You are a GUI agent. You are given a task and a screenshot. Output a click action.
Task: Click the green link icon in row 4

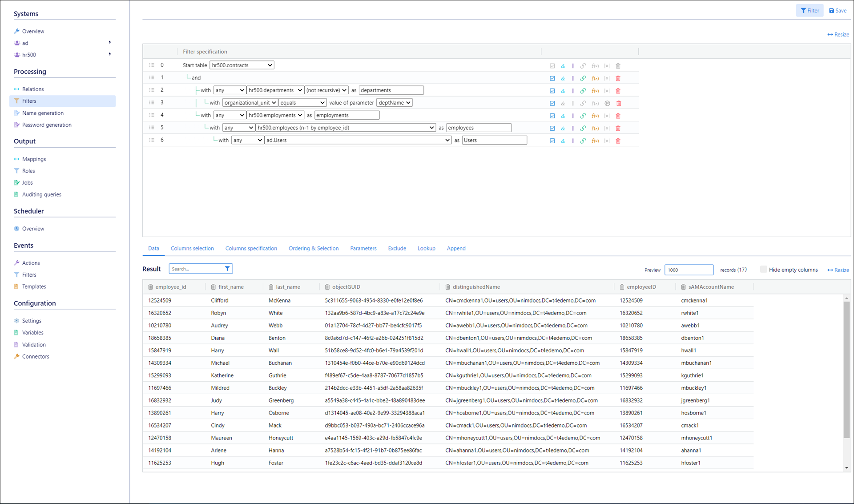(583, 116)
